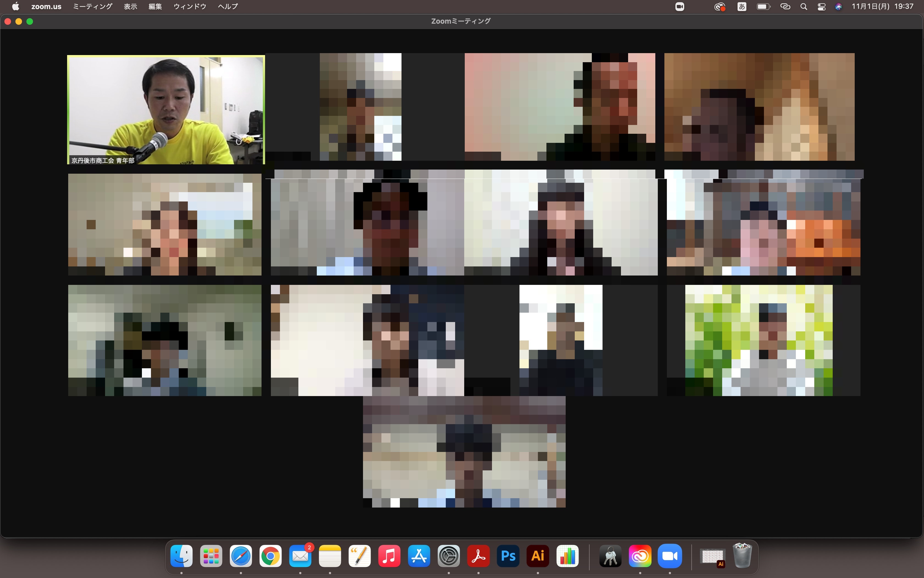Image resolution: width=924 pixels, height=578 pixels.
Task: Open Pages app in the Dock
Action: pyautogui.click(x=360, y=556)
